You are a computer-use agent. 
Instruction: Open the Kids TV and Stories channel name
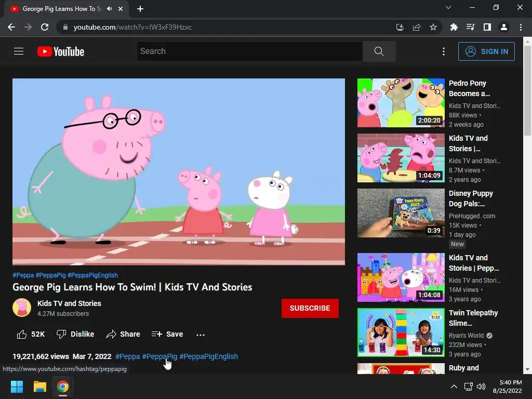(x=69, y=303)
